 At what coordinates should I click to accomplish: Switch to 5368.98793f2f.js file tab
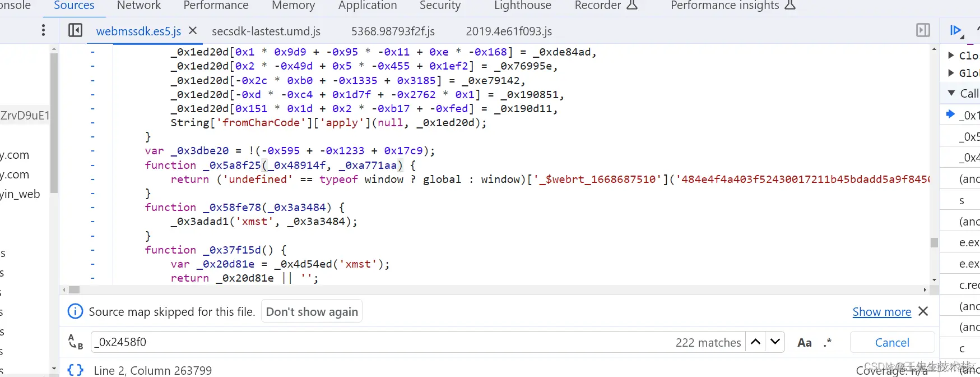(393, 31)
